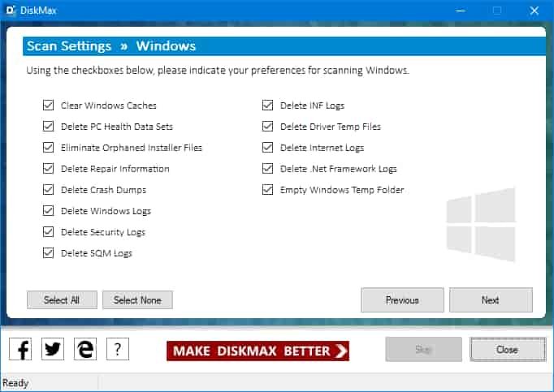Image resolution: width=554 pixels, height=392 pixels.
Task: Toggle the Delete Crash Dumps checkbox
Action: (x=48, y=190)
